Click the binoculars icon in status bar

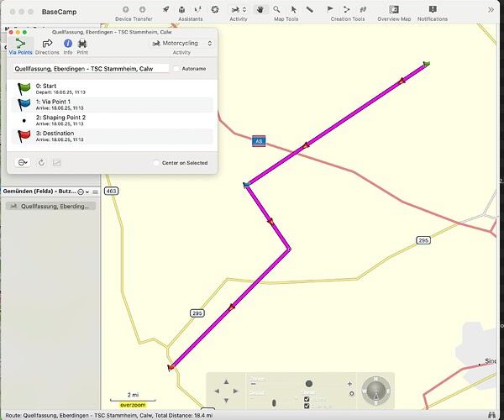[491, 415]
